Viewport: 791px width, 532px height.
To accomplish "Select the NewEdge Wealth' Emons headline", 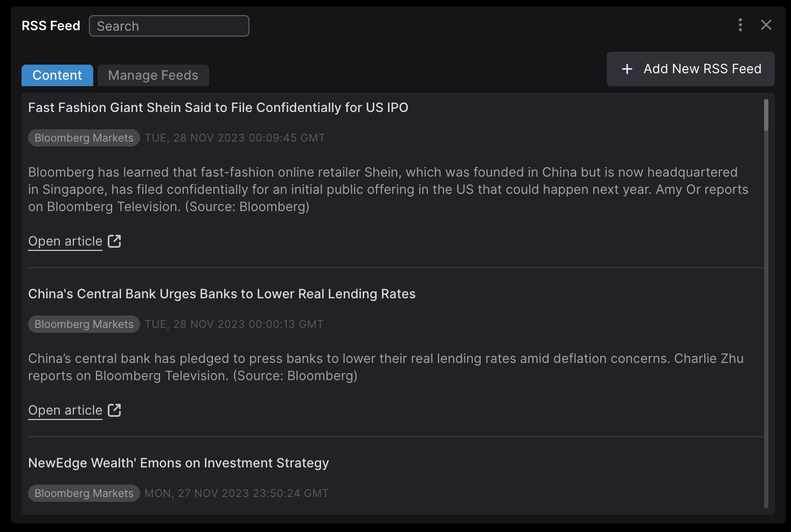I will 178,463.
